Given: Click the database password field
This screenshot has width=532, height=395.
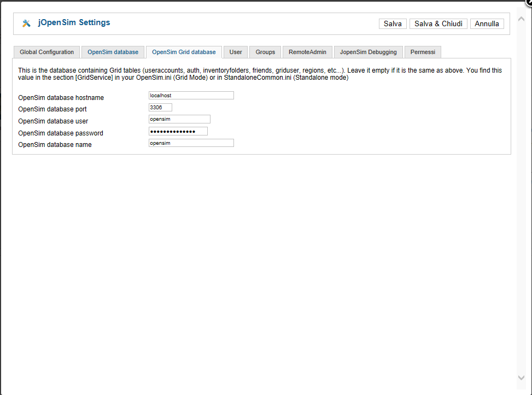Looking at the screenshot, I should (178, 131).
